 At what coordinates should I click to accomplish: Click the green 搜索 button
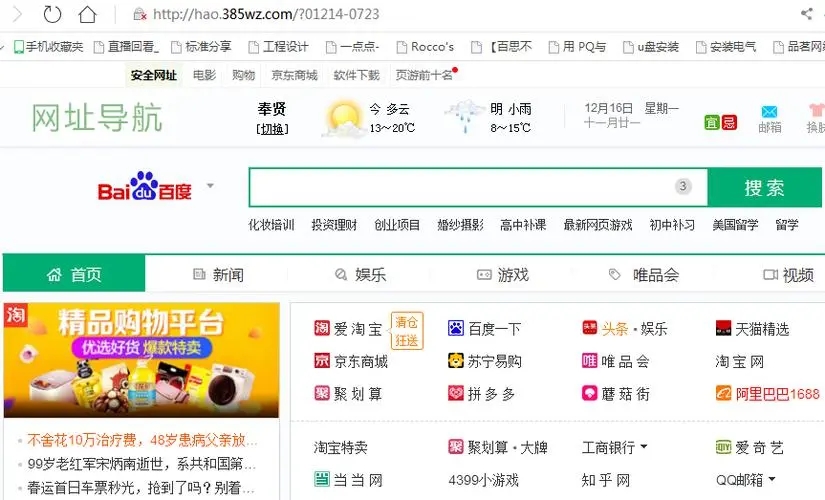(764, 187)
